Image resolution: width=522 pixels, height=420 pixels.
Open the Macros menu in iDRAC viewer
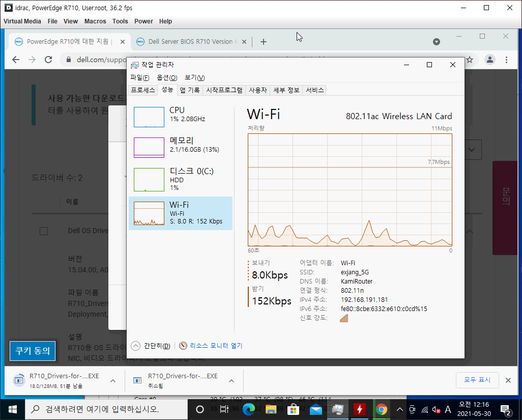[95, 21]
